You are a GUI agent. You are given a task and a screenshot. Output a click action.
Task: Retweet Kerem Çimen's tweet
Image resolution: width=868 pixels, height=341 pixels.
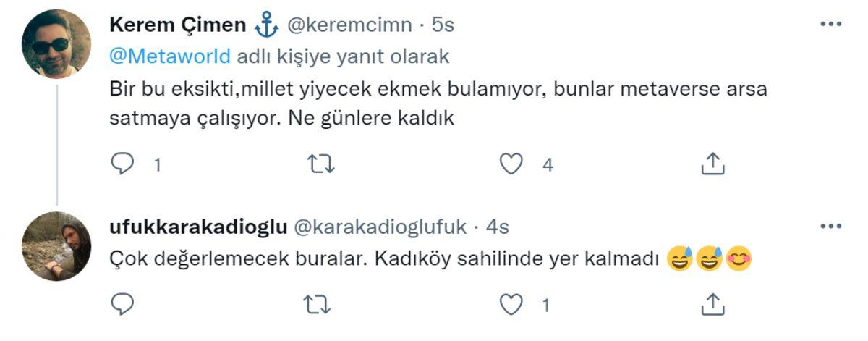click(x=320, y=164)
